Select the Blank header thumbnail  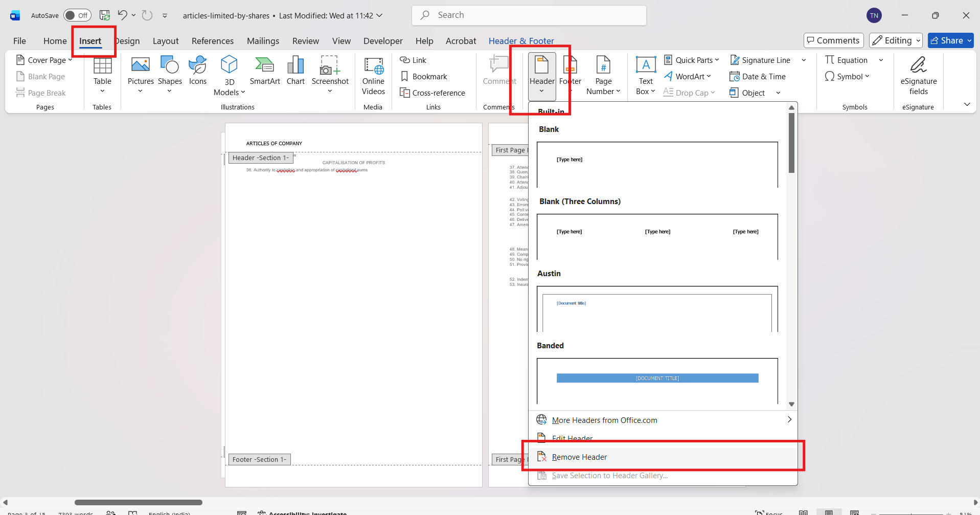[657, 165]
